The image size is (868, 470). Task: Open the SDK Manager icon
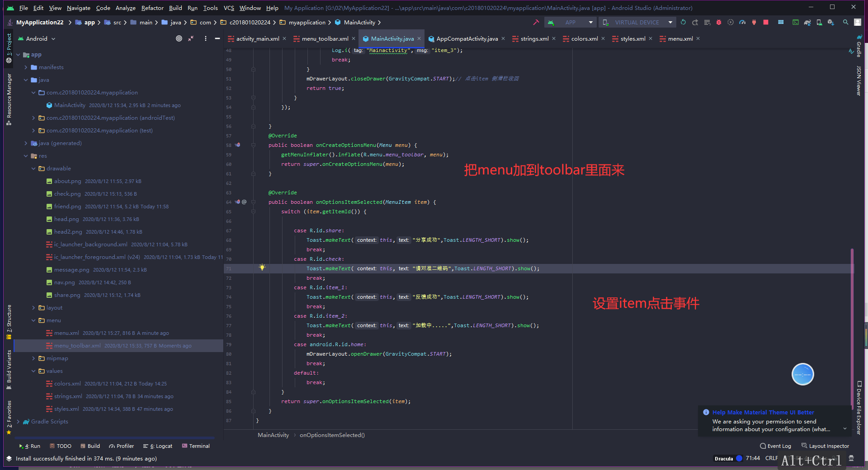pyautogui.click(x=831, y=22)
